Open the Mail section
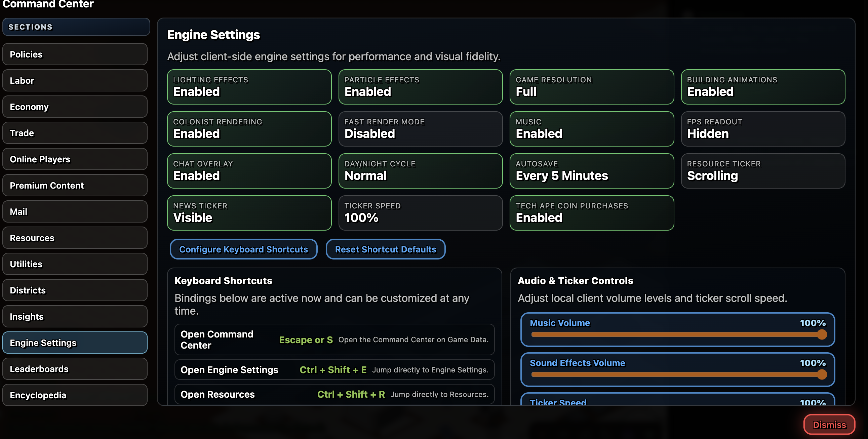 [x=75, y=211]
